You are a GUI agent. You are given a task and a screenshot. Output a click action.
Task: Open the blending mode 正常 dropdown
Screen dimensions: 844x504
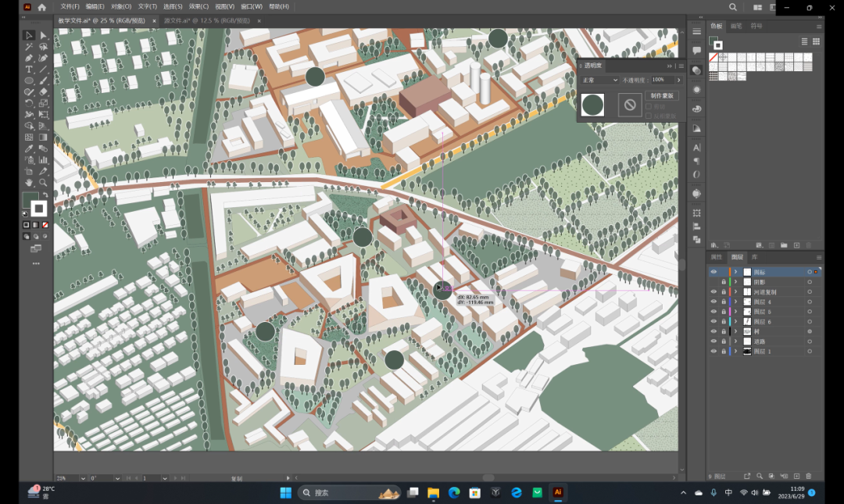pos(599,80)
